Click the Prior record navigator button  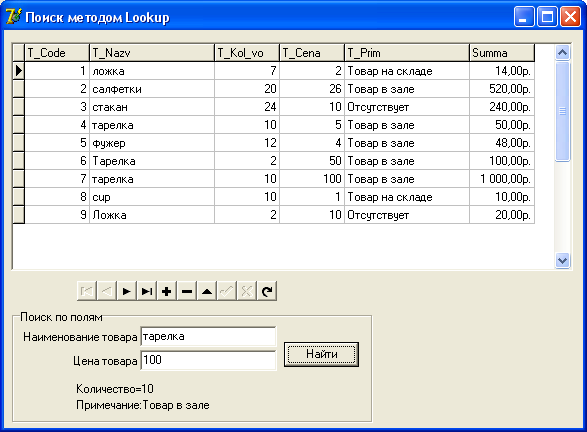click(107, 291)
